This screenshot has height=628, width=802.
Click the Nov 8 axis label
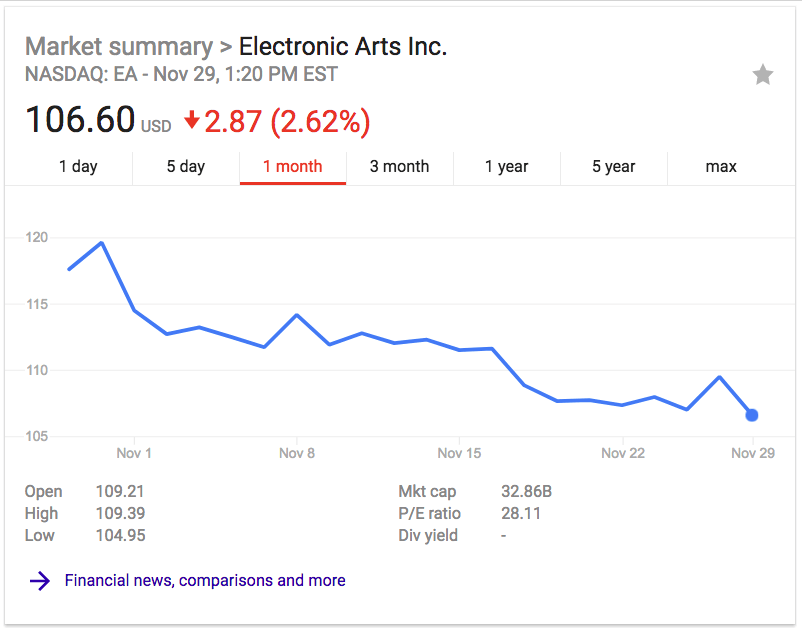tap(297, 453)
